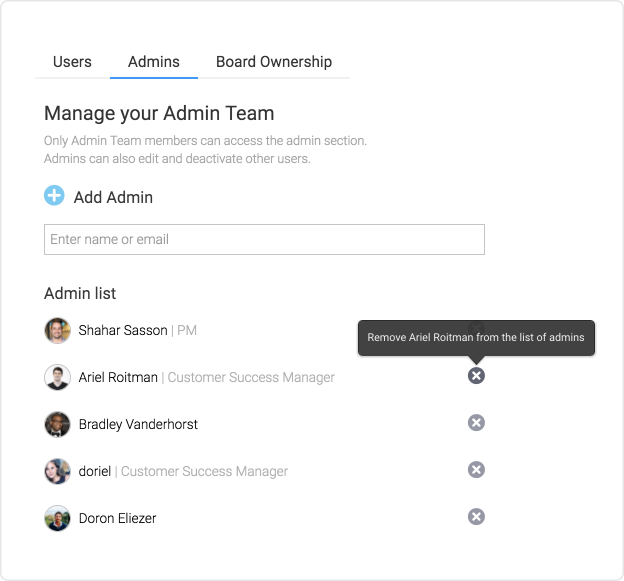Focus the 'Enter name or email' field
624x581 pixels.
[264, 239]
